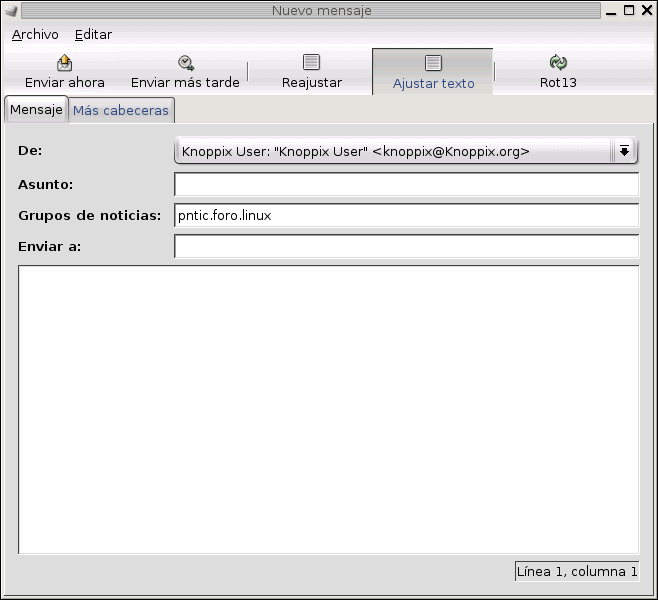This screenshot has width=658, height=600.
Task: Click the Grupos de noticias field
Action: tap(406, 215)
